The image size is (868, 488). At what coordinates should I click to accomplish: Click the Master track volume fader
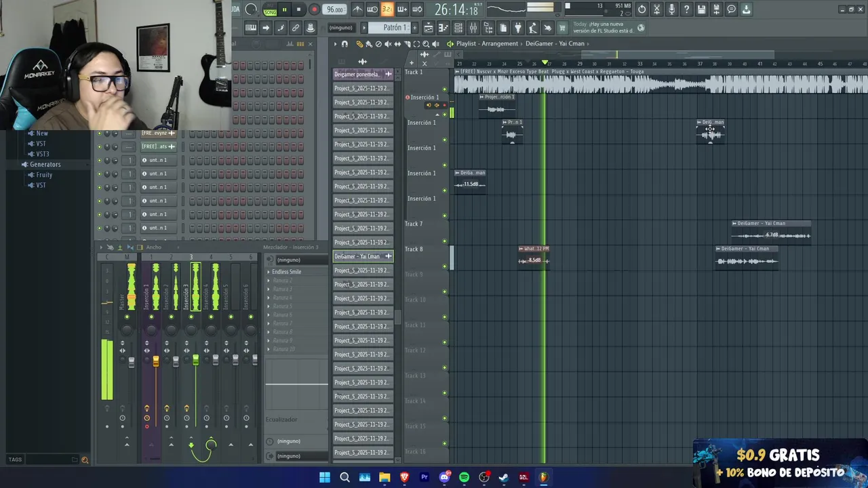tap(132, 361)
